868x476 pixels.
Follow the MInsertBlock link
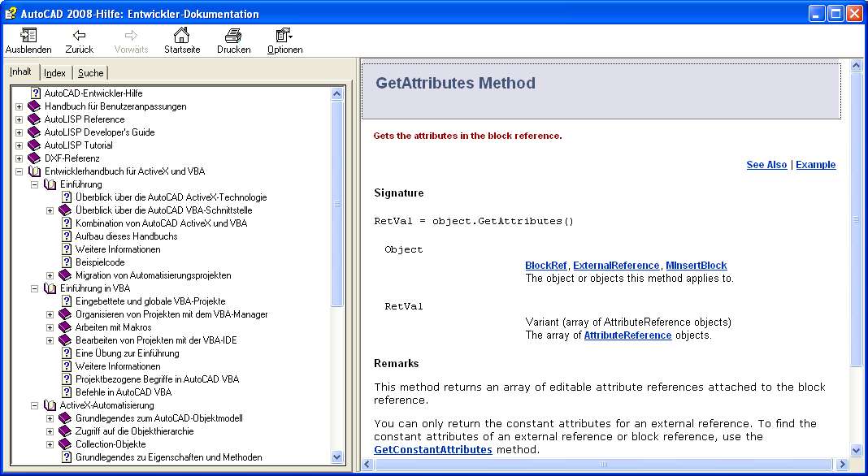click(697, 265)
